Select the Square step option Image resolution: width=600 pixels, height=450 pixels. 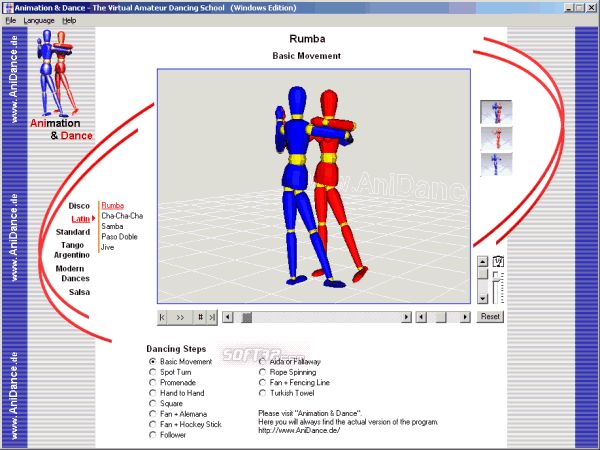tap(166, 403)
